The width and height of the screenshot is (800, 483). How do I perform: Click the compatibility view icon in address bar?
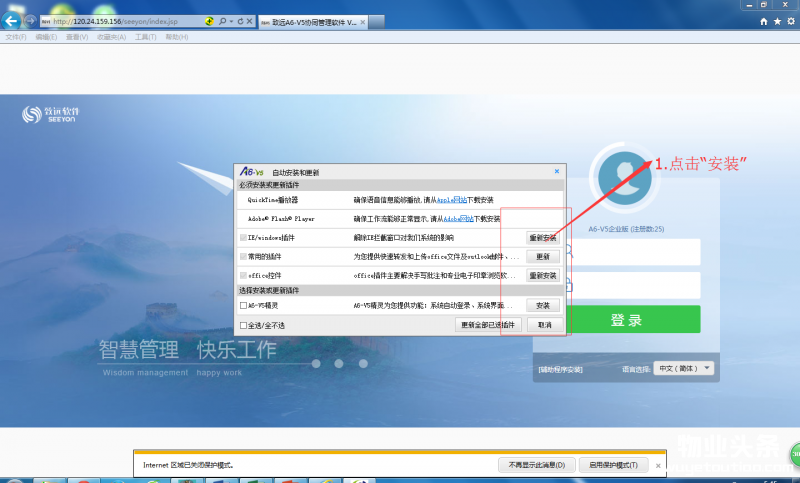(209, 21)
